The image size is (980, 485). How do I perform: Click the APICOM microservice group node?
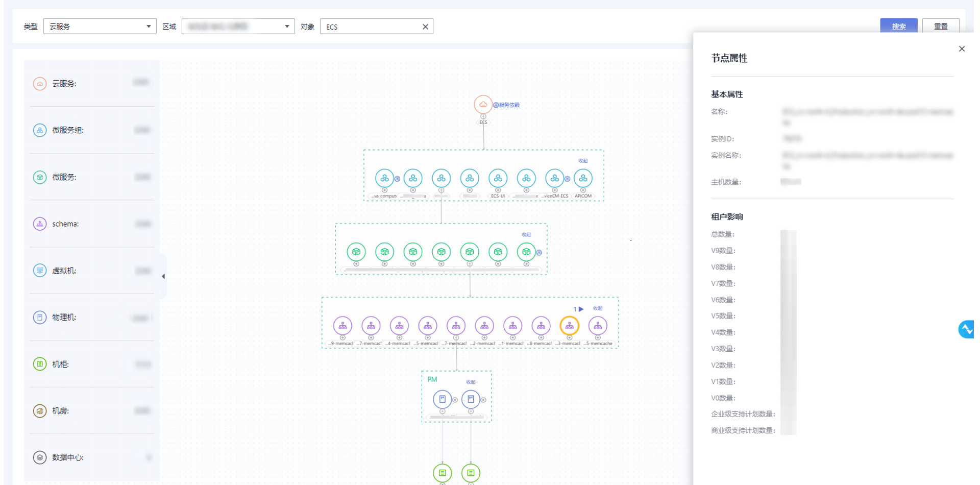(x=582, y=178)
